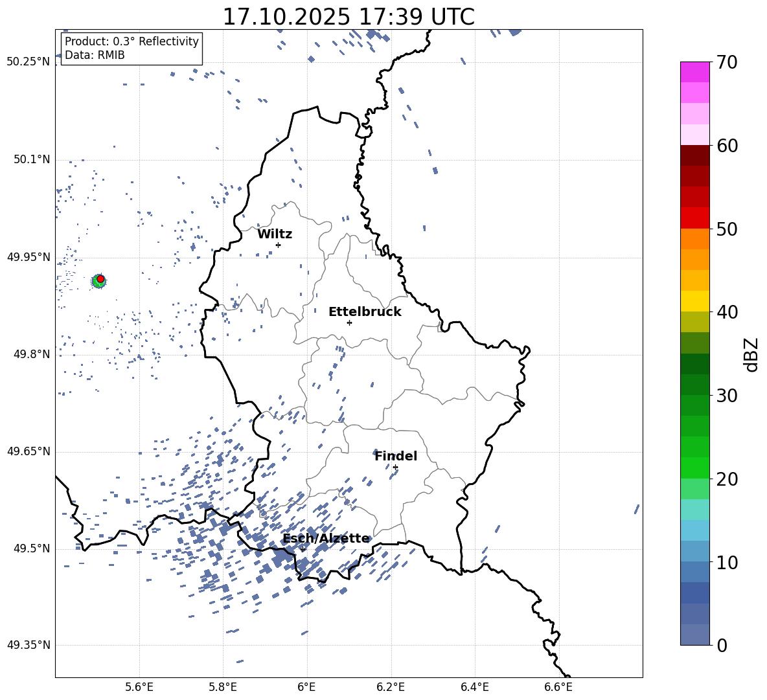Pick the olive colorbar band below 40

(694, 322)
